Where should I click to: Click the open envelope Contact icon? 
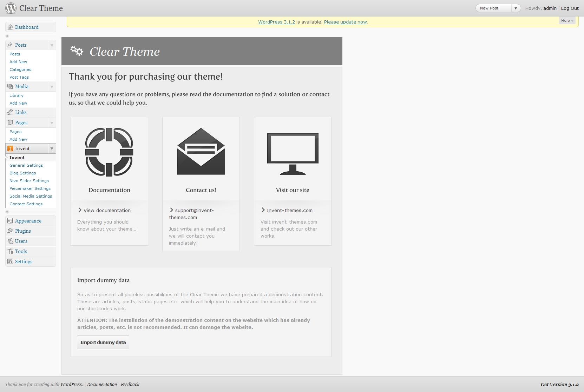(201, 152)
